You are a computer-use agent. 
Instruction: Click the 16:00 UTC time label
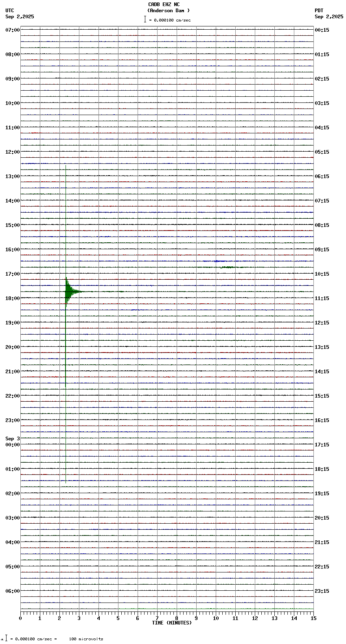coord(13,250)
